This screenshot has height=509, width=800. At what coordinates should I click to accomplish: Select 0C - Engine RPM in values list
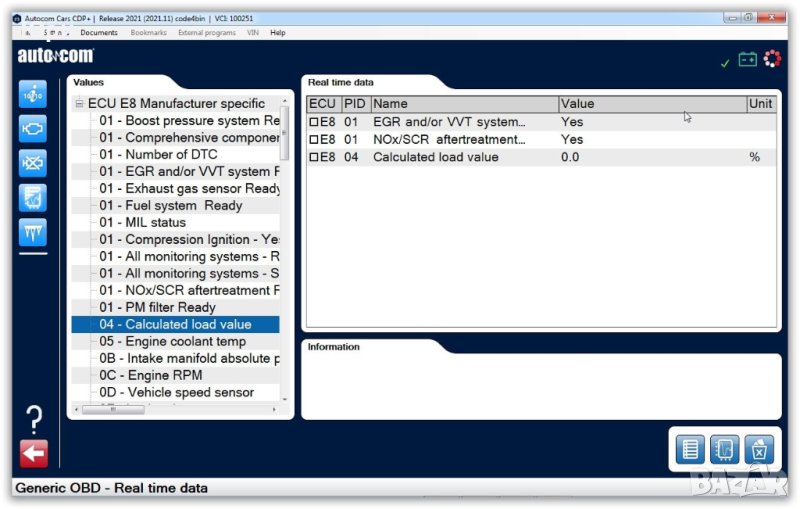click(x=150, y=376)
